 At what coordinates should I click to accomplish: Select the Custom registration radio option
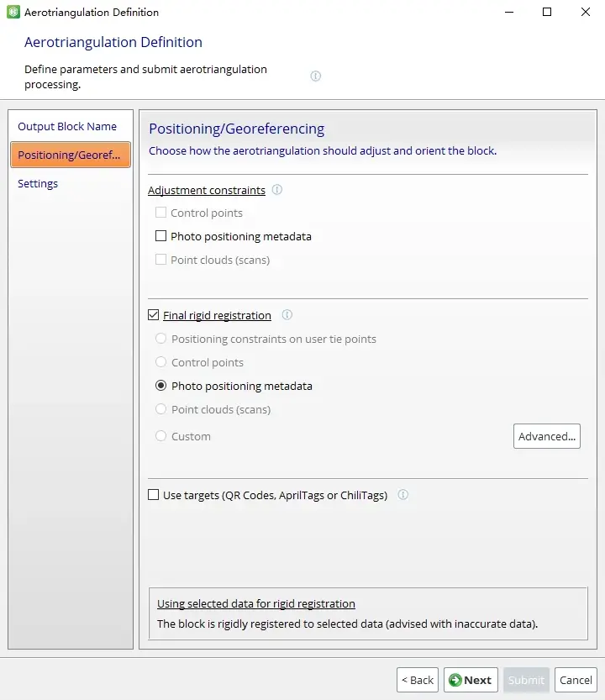160,436
